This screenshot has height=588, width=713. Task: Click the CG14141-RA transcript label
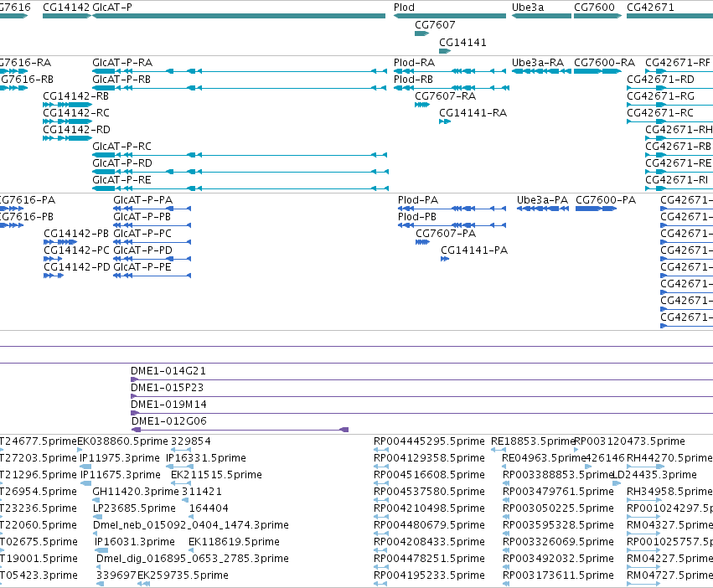(x=473, y=113)
